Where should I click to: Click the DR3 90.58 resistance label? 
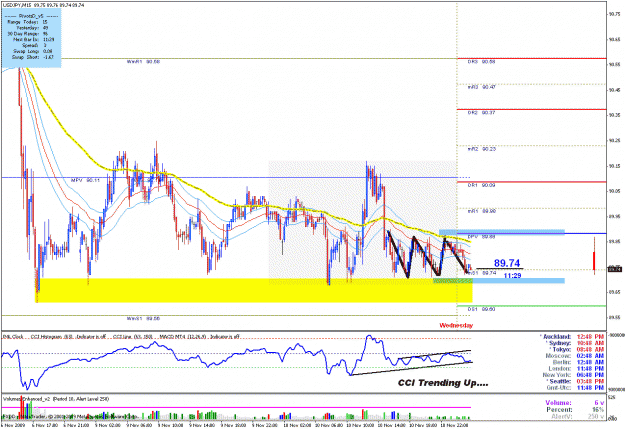(x=482, y=62)
